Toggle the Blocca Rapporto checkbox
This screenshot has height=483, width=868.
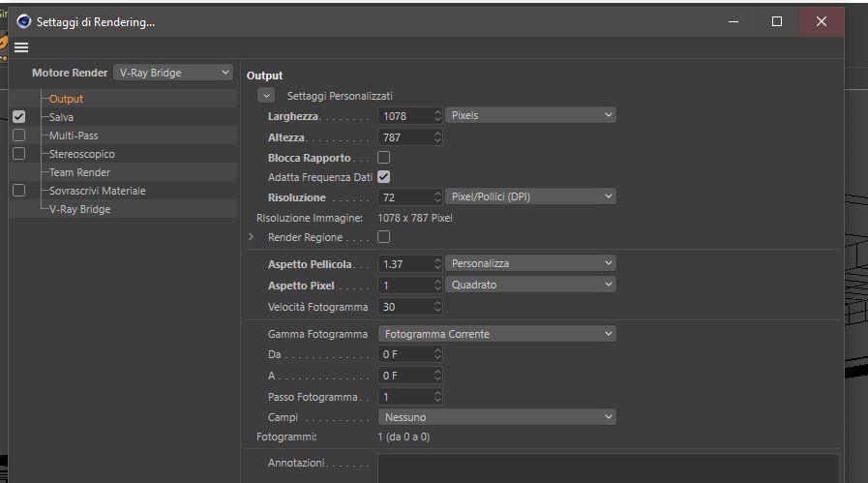pos(383,158)
